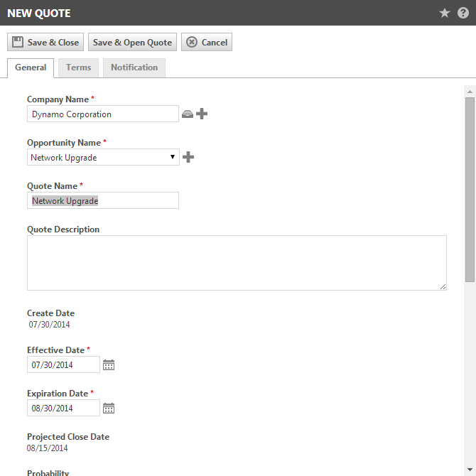Click the vertical scrollbar thumb
The width and height of the screenshot is (476, 476).
pos(470,190)
